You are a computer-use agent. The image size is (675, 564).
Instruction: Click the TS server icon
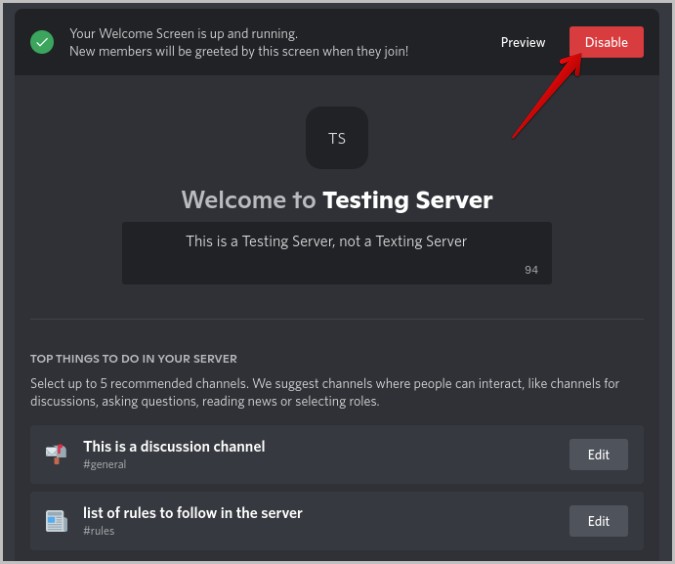point(337,138)
